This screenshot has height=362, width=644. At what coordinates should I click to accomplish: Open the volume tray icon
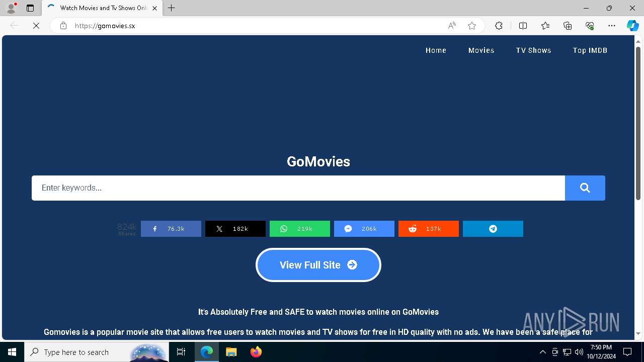pyautogui.click(x=579, y=352)
